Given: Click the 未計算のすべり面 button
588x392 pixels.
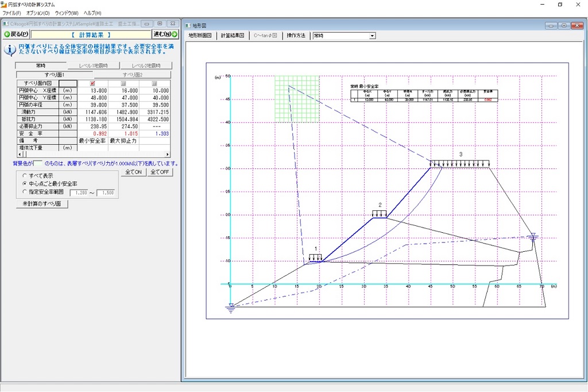Looking at the screenshot, I should [x=42, y=203].
